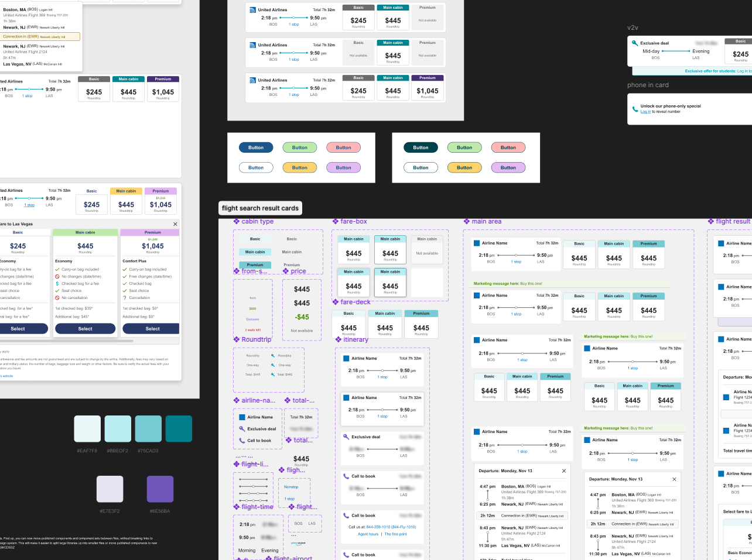Select the flight search result cards frame label
752x560 pixels.
[260, 208]
